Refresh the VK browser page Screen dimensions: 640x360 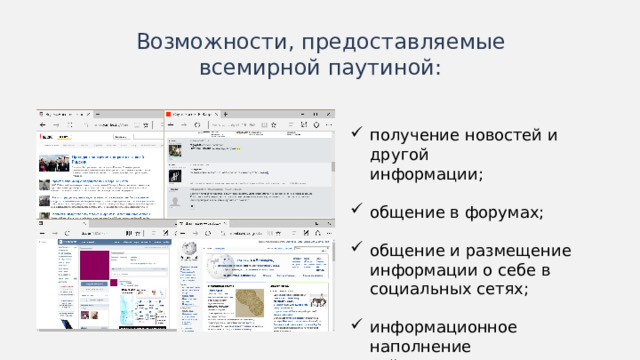67,233
